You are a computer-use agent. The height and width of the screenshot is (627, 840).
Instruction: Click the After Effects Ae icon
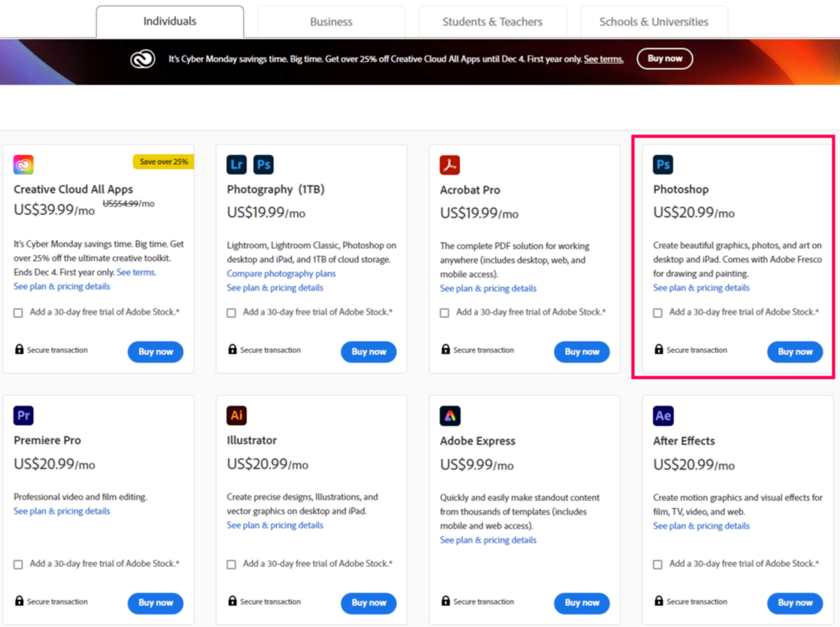coord(663,416)
